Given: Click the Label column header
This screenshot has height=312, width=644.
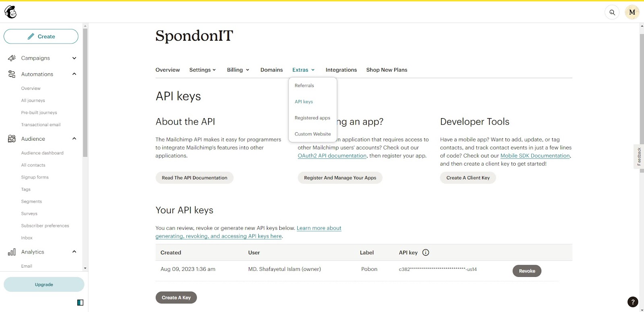Looking at the screenshot, I should 367,252.
